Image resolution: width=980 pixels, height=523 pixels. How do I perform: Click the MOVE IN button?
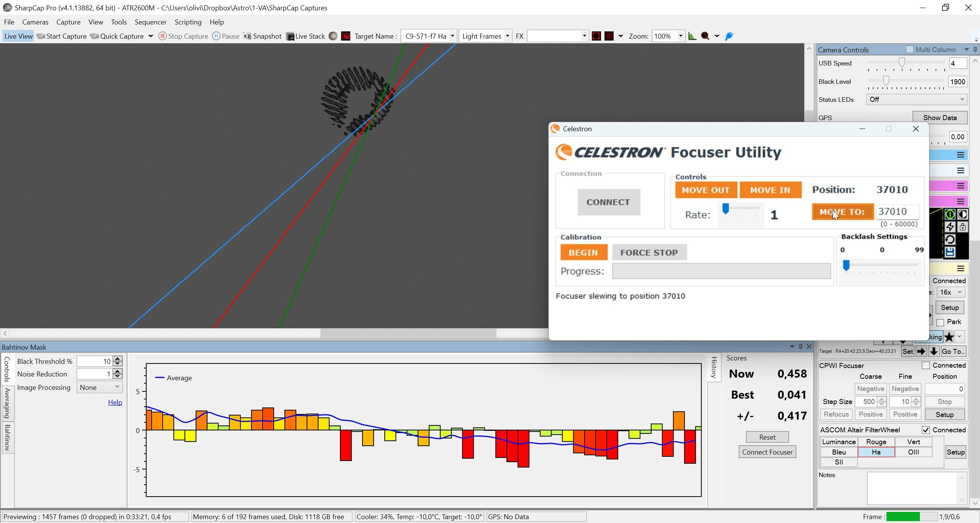click(770, 190)
